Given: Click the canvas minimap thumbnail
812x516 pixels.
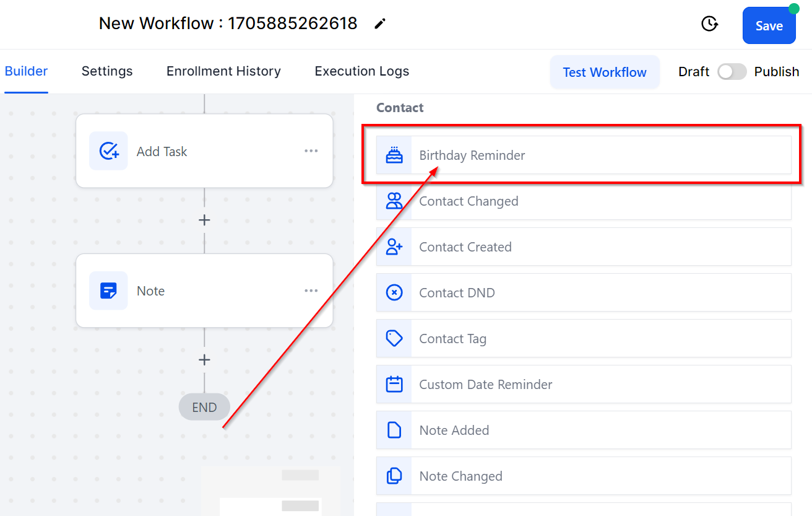Looking at the screenshot, I should point(271,491).
